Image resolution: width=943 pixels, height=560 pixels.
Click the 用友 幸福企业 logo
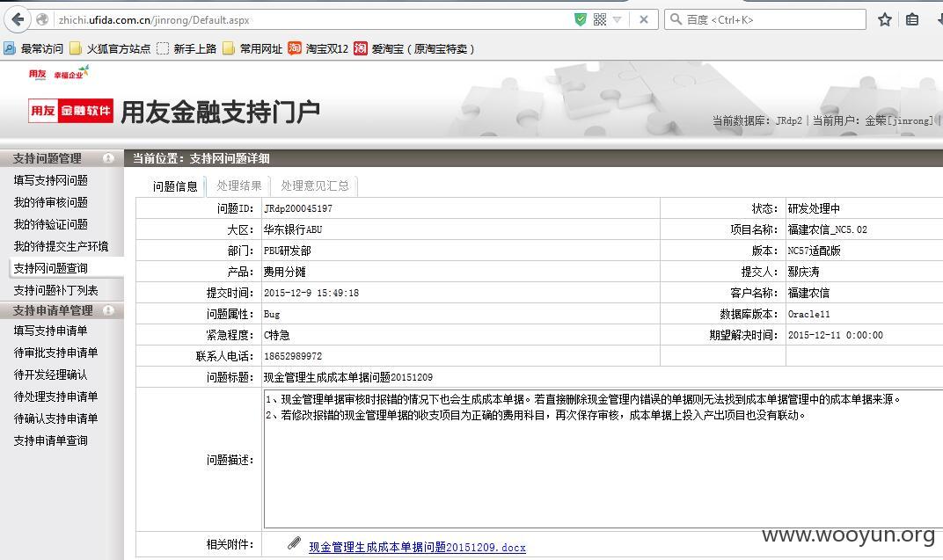click(59, 73)
